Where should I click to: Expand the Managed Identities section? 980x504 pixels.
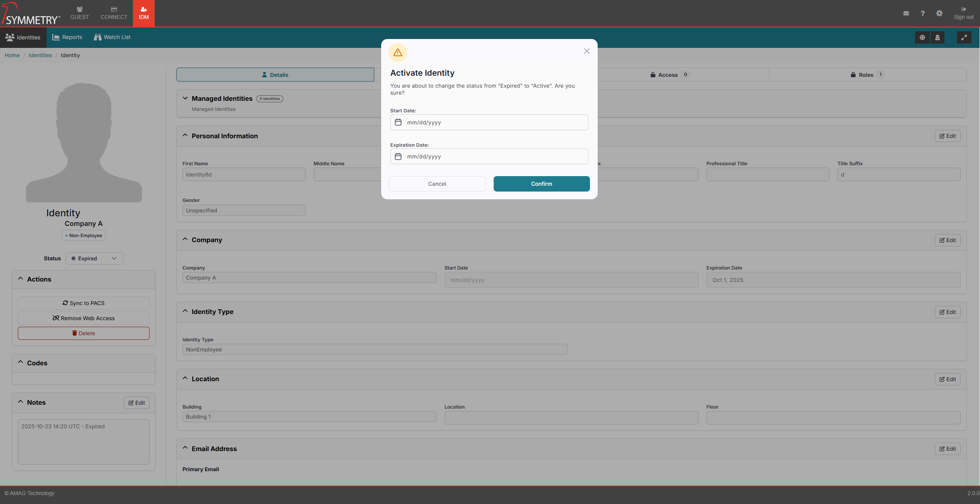click(x=185, y=98)
